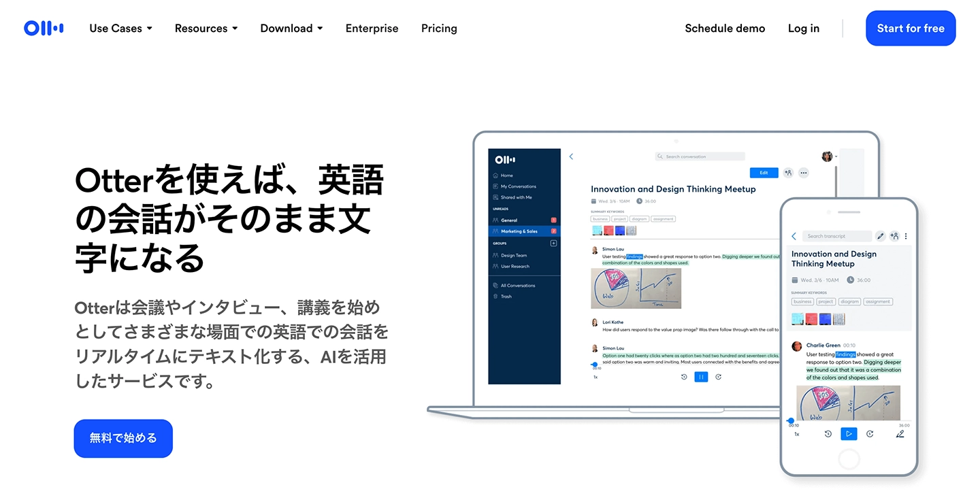The image size is (980, 502).
Task: Click the whiteboard chart image in the laptop transcript
Action: (636, 288)
